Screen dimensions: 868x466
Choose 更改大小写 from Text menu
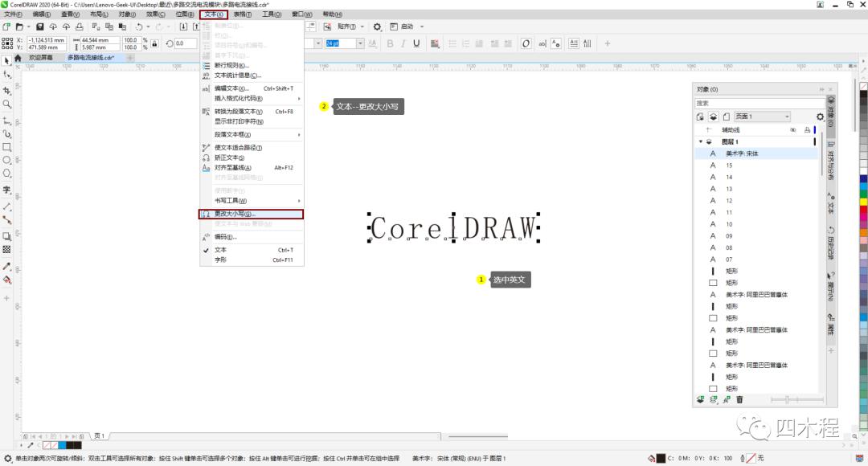(251, 215)
